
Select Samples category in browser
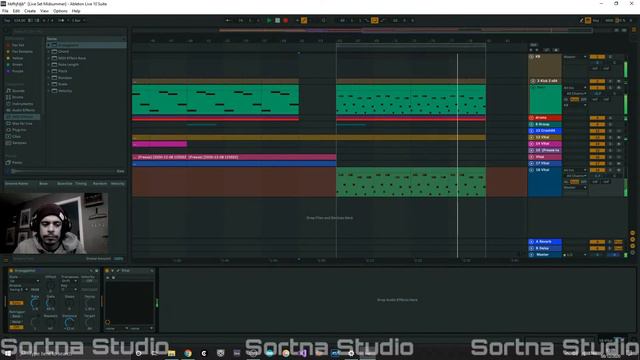click(19, 143)
